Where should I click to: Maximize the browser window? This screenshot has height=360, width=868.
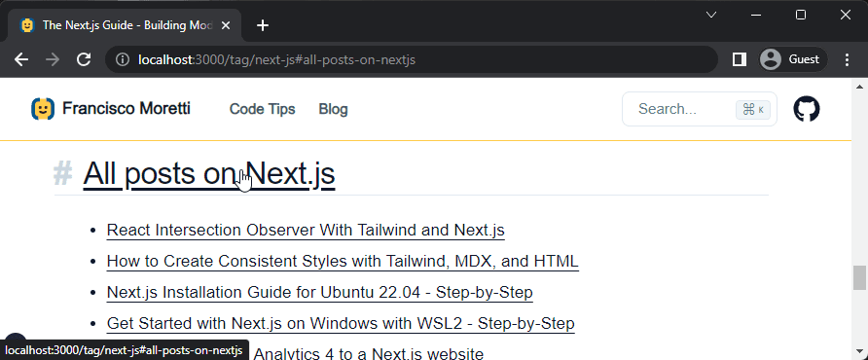[801, 15]
